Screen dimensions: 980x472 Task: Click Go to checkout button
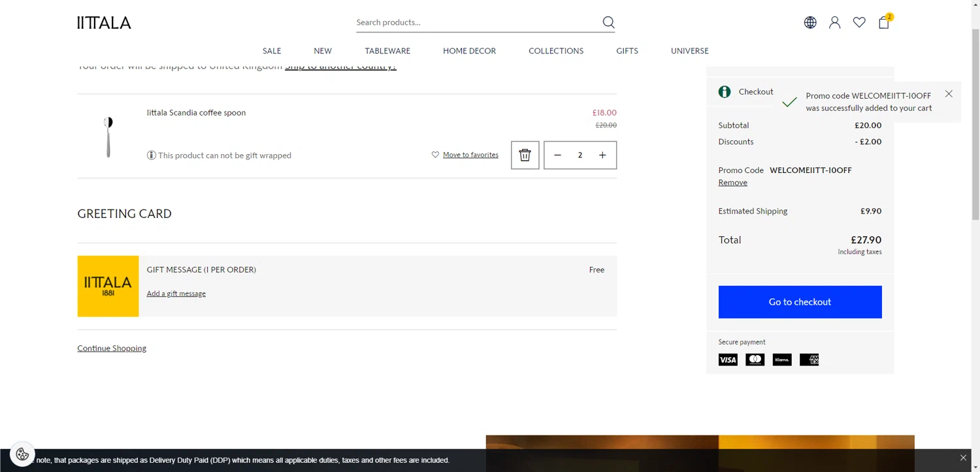pyautogui.click(x=800, y=302)
